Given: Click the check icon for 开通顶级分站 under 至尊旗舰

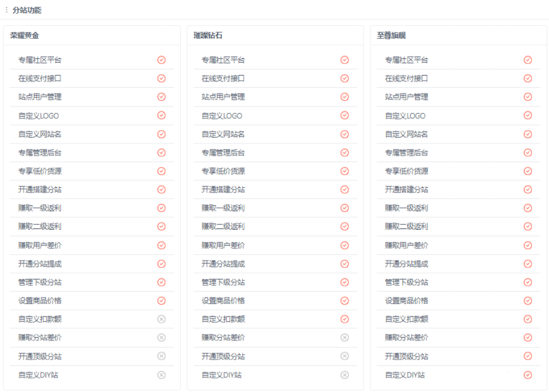Looking at the screenshot, I should click(x=527, y=356).
